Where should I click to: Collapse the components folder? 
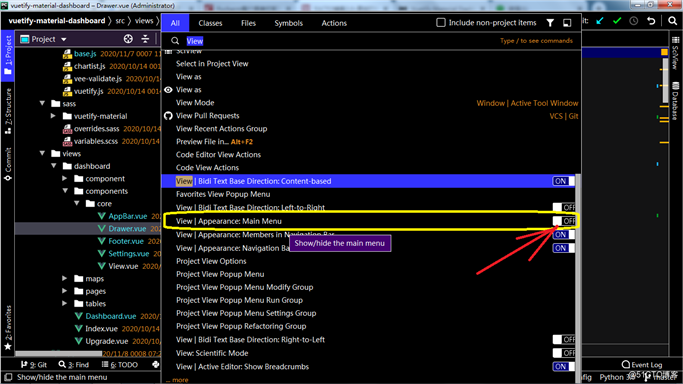point(65,191)
